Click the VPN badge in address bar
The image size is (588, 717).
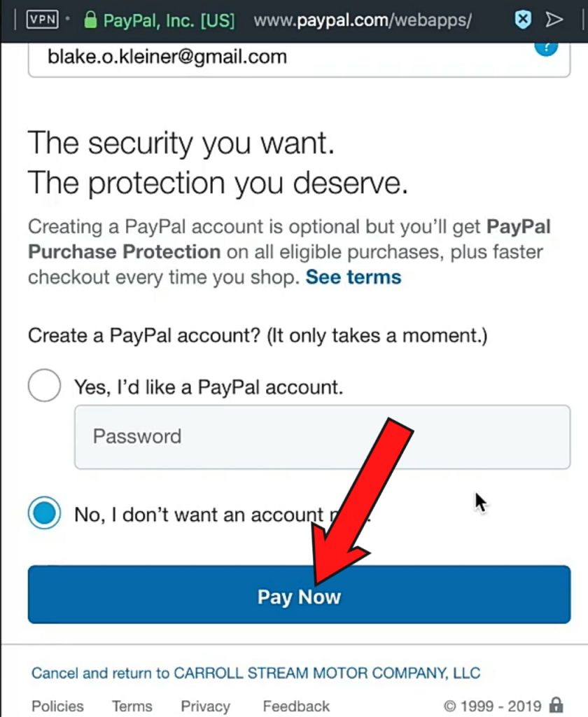click(43, 20)
